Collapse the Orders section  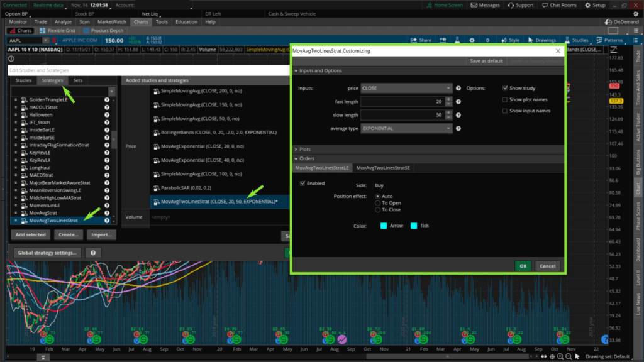(296, 158)
